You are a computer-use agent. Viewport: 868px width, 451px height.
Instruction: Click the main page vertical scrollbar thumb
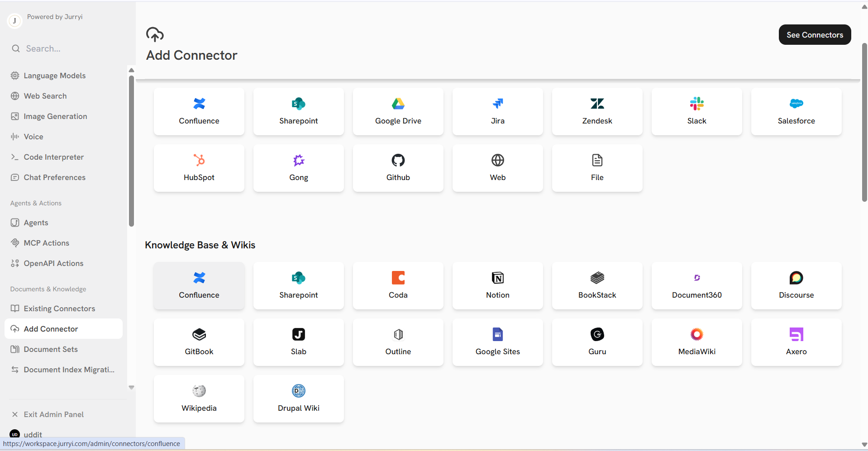[x=864, y=122]
